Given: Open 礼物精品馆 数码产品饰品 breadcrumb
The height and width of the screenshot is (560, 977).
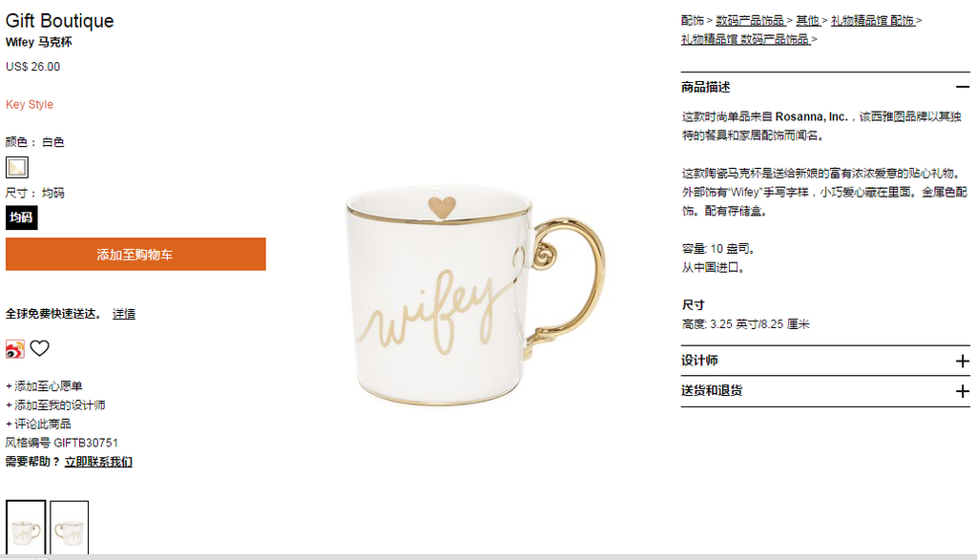Looking at the screenshot, I should point(745,39).
